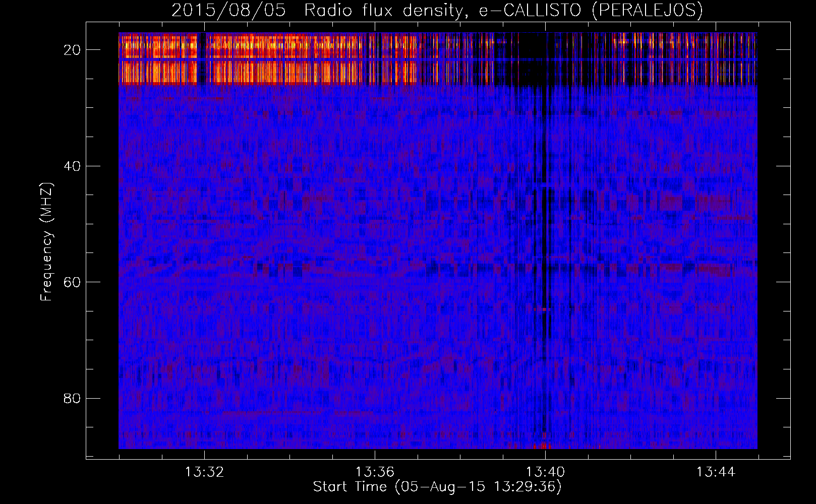Click the small red spot in the dark stripe near 65 MHz
This screenshot has height=504, width=816.
545,309
